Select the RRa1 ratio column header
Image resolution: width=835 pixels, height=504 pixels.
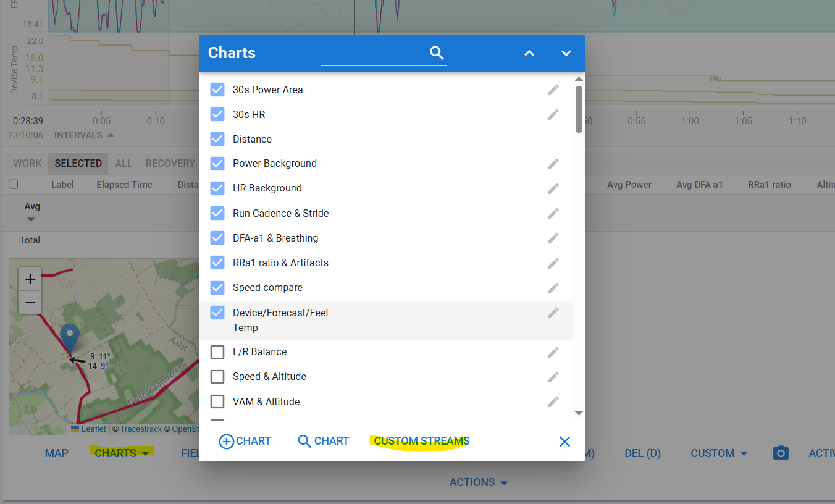click(769, 185)
